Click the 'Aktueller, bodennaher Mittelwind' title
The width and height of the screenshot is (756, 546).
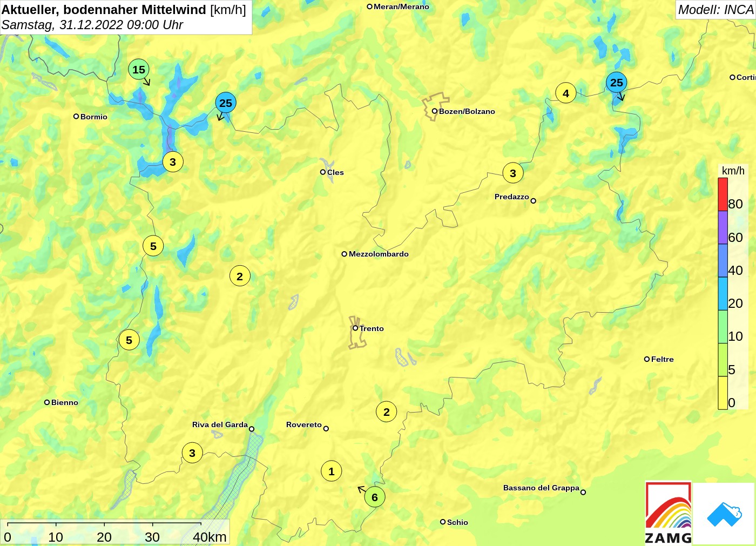[104, 10]
